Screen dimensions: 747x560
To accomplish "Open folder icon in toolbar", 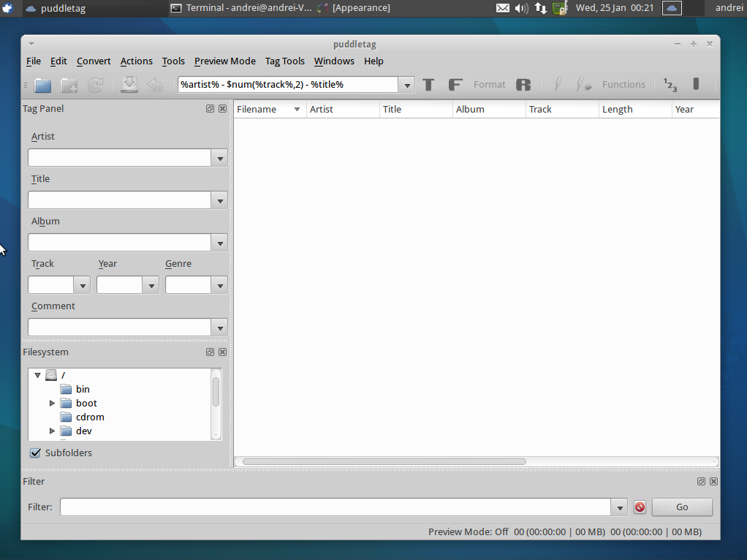I will [x=42, y=85].
